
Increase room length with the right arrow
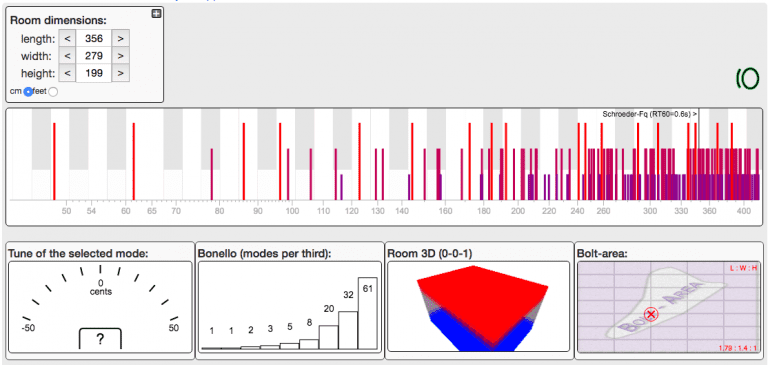[x=120, y=38]
